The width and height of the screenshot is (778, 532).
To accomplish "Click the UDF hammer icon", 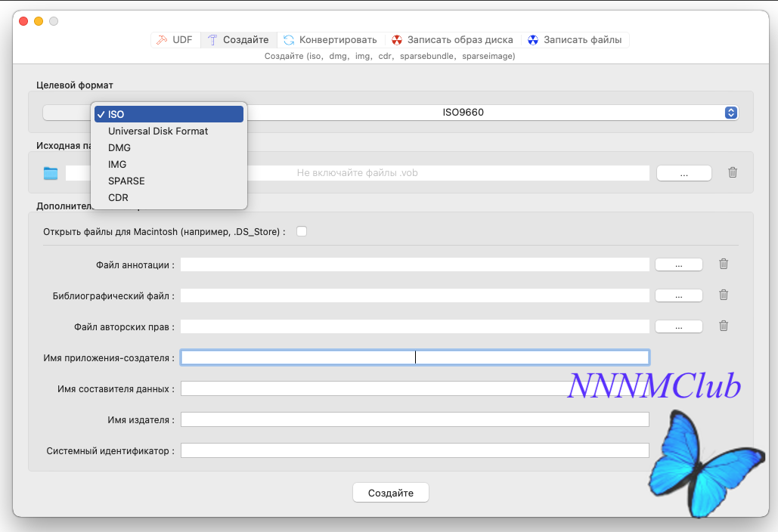I will point(162,40).
